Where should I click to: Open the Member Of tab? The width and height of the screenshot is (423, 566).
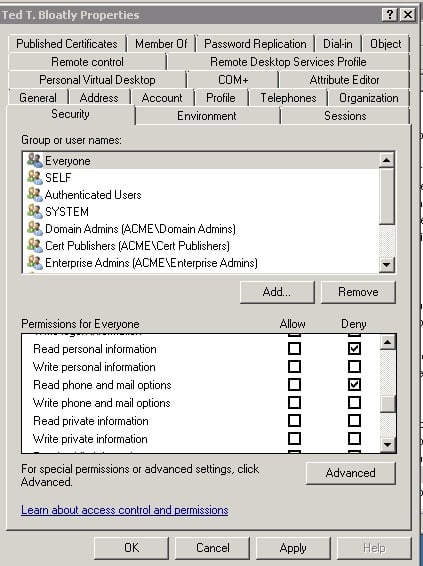pyautogui.click(x=161, y=44)
